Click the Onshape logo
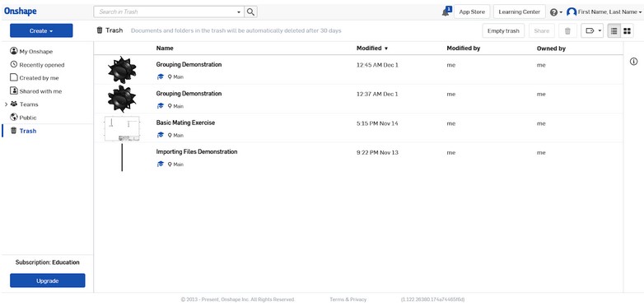This screenshot has height=306, width=644. pyautogui.click(x=20, y=12)
